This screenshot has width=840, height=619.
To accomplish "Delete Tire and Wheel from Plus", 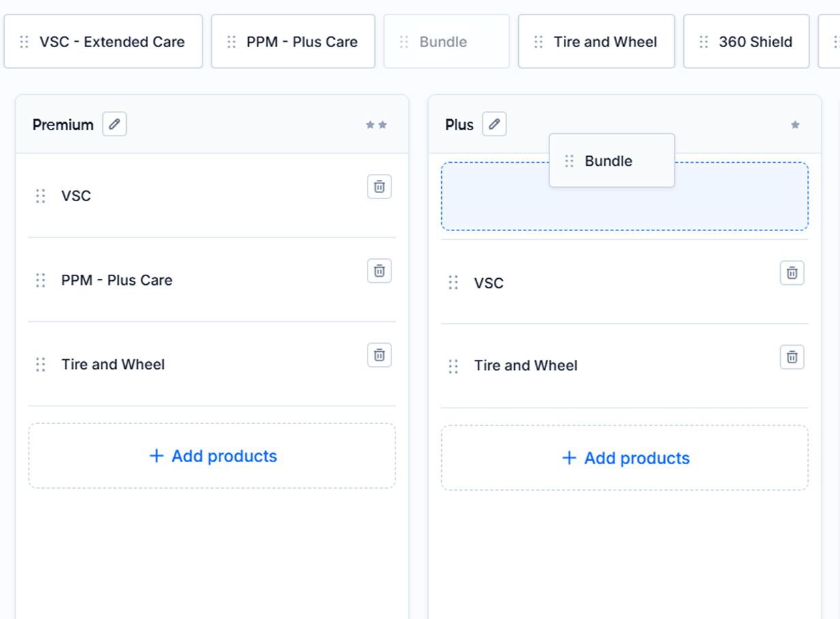I will tap(792, 357).
